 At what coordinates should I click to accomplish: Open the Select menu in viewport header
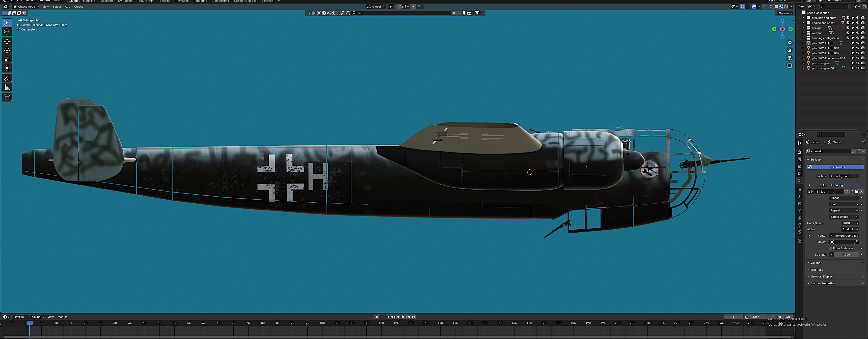tap(57, 7)
